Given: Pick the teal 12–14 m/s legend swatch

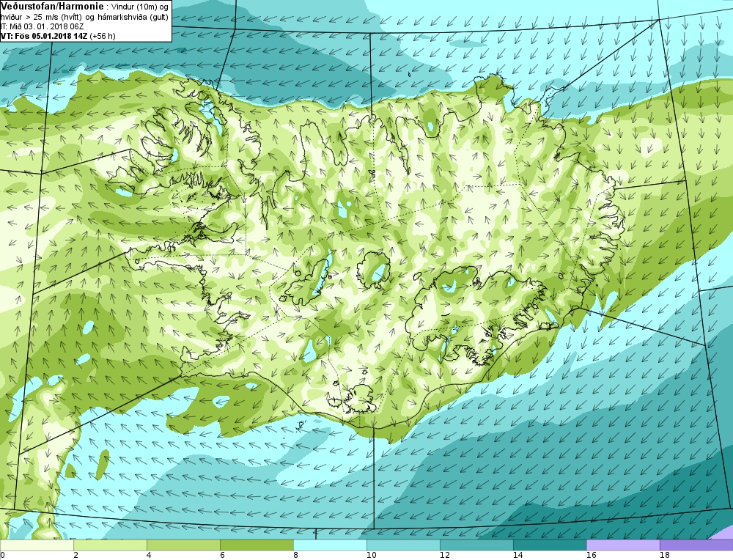Looking at the screenshot, I should pyautogui.click(x=476, y=545).
